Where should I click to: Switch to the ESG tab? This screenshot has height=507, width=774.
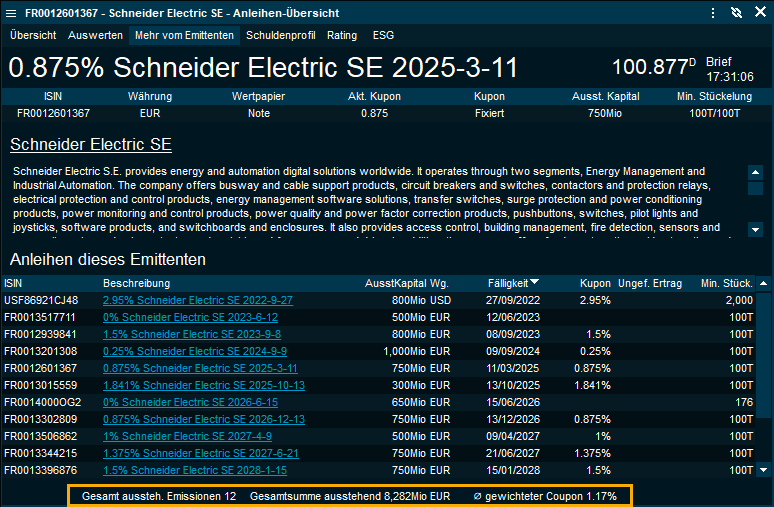(x=383, y=35)
